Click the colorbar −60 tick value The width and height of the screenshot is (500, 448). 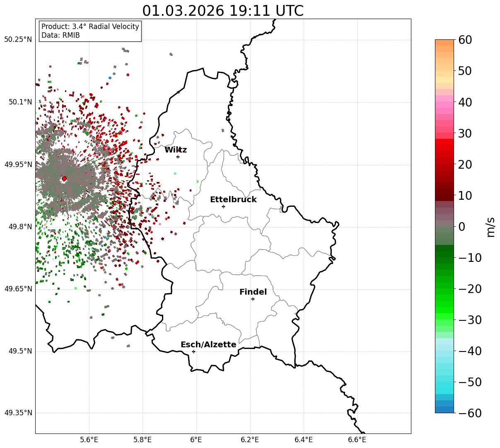[470, 413]
